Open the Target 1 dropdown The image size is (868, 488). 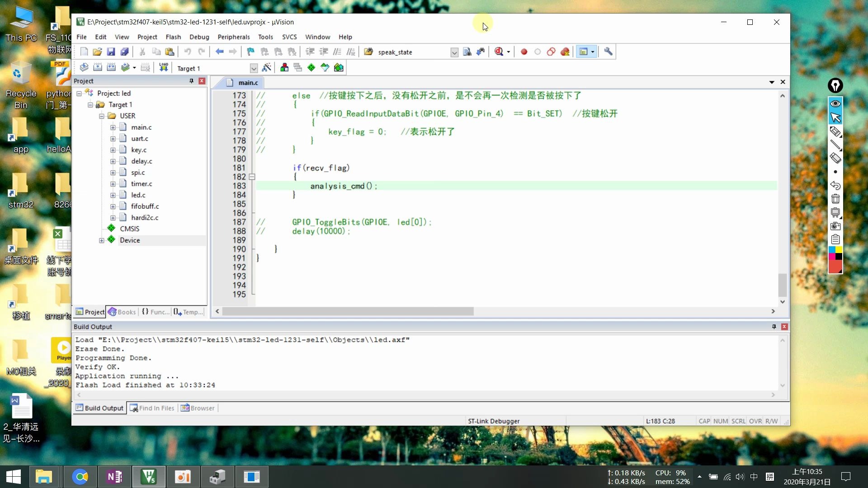point(254,68)
